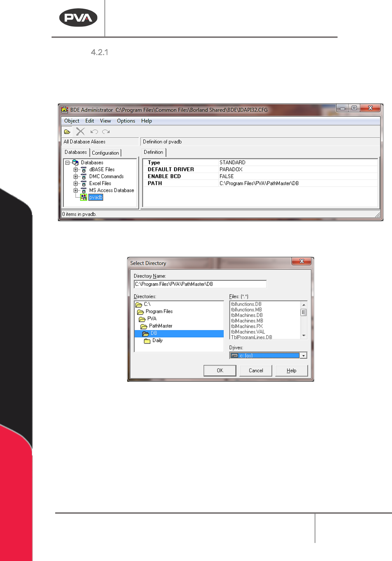This screenshot has width=392, height=561.
Task: Click the Redo arrow toolbar icon
Action: [x=106, y=132]
